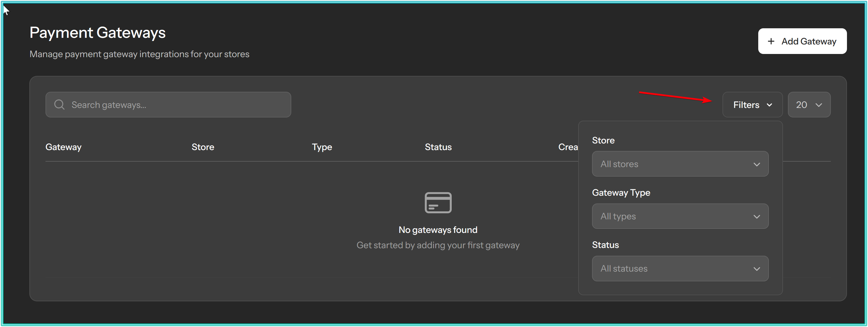Image resolution: width=868 pixels, height=327 pixels.
Task: Click the search magnifier icon
Action: pos(59,104)
